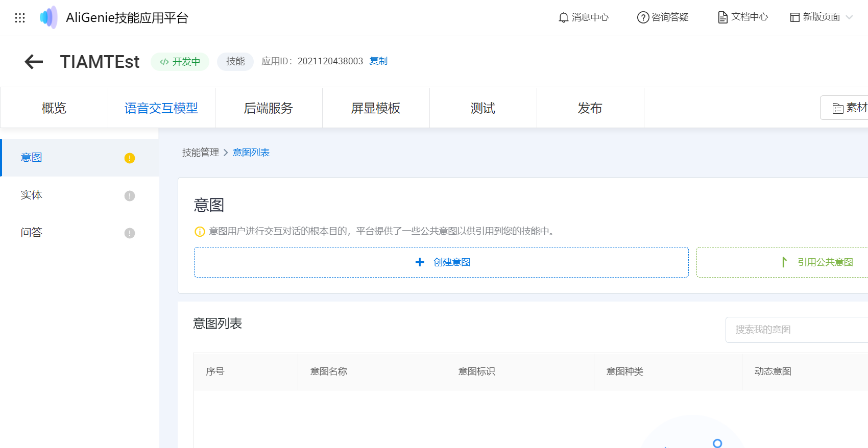This screenshot has height=448, width=868.
Task: Open the 发布 tab
Action: 590,108
